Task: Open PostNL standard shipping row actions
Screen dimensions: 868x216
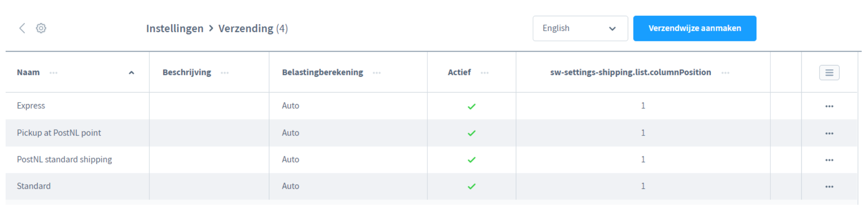Action: coord(829,160)
